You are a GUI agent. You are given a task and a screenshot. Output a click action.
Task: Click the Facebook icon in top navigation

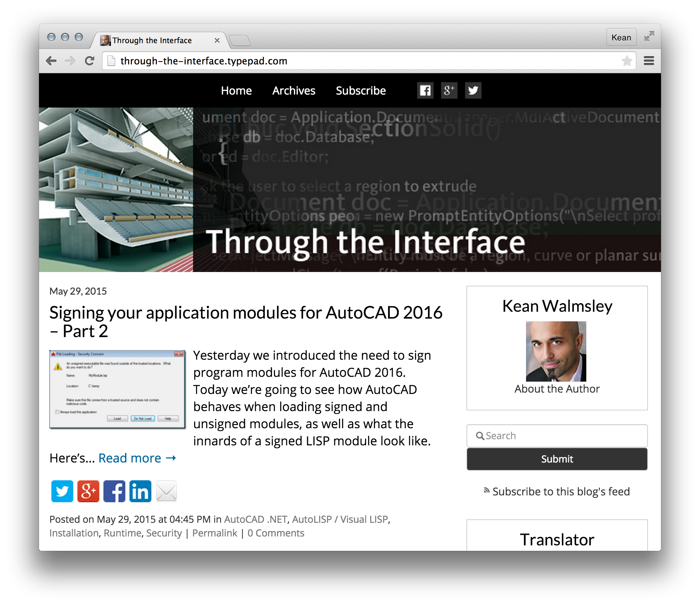(425, 90)
